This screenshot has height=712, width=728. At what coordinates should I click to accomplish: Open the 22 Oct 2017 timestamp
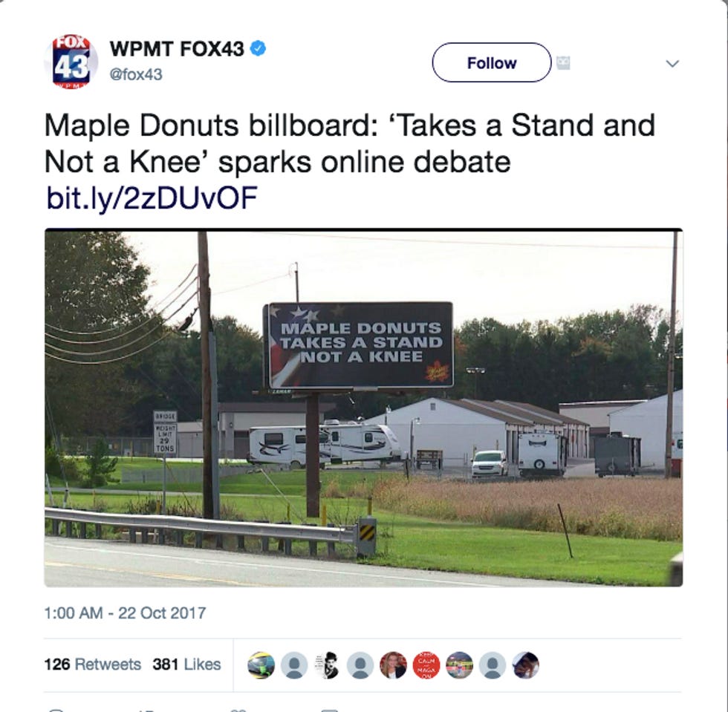tap(125, 613)
